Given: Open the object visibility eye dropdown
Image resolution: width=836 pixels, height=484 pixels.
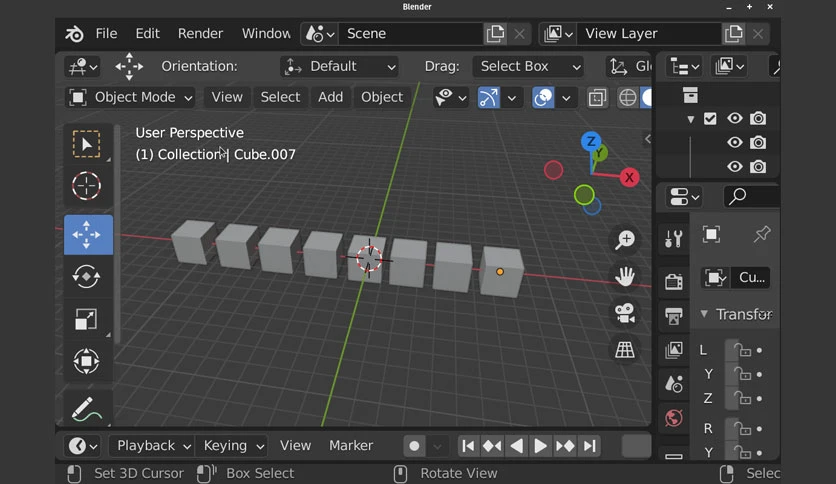Looking at the screenshot, I should coord(451,98).
